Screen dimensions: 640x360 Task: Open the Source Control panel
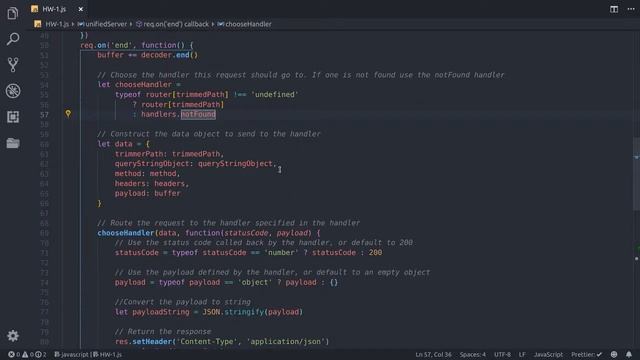[x=13, y=65]
